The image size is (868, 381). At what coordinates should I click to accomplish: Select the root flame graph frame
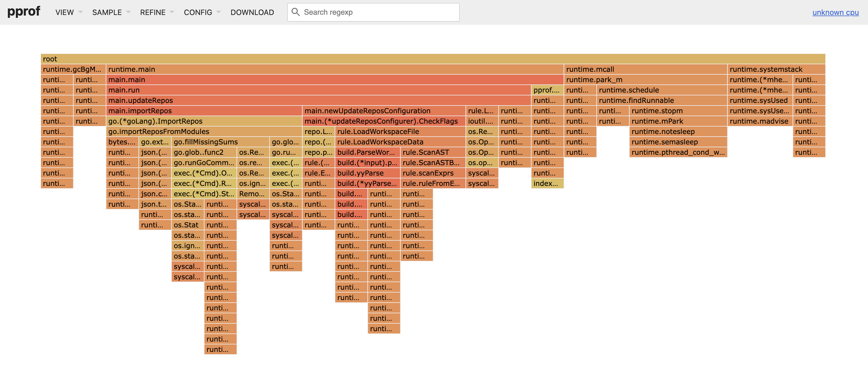[433, 59]
